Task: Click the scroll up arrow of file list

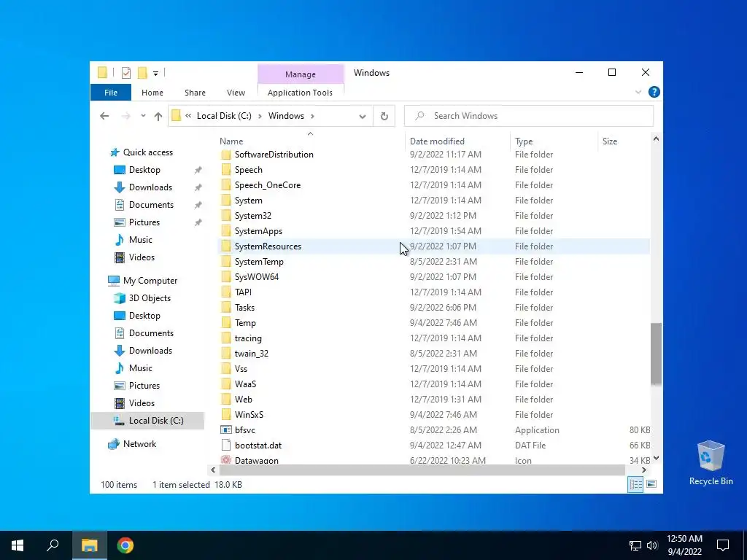Action: (x=656, y=139)
